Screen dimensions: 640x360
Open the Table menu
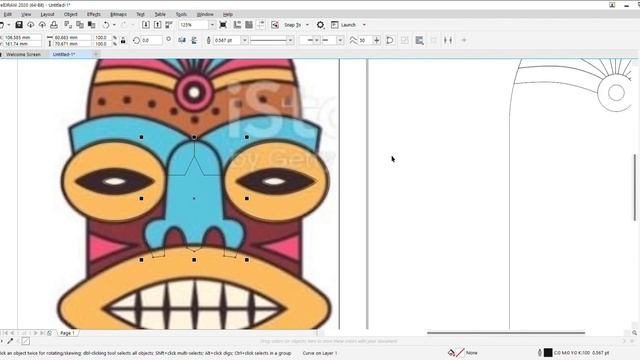click(x=160, y=14)
